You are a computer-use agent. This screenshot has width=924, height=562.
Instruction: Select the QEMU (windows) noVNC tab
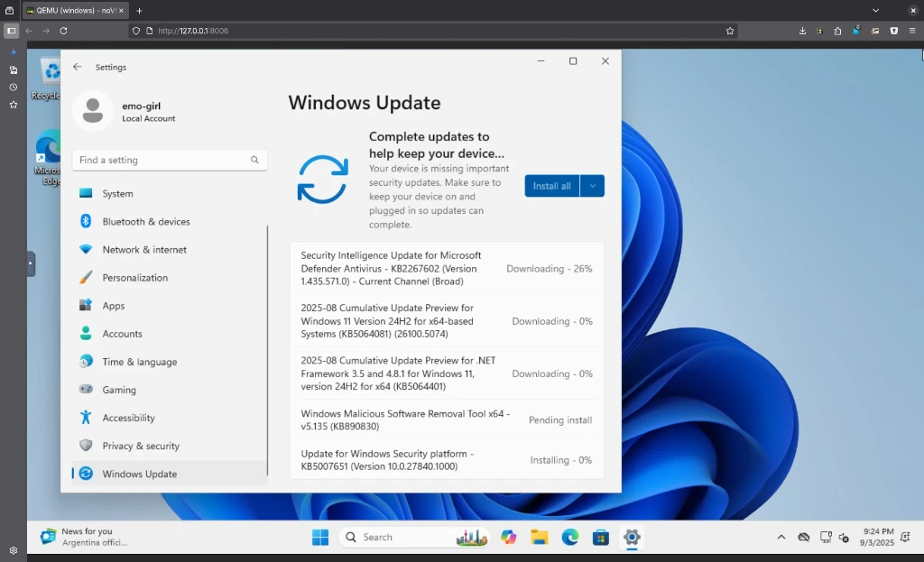[x=75, y=11]
